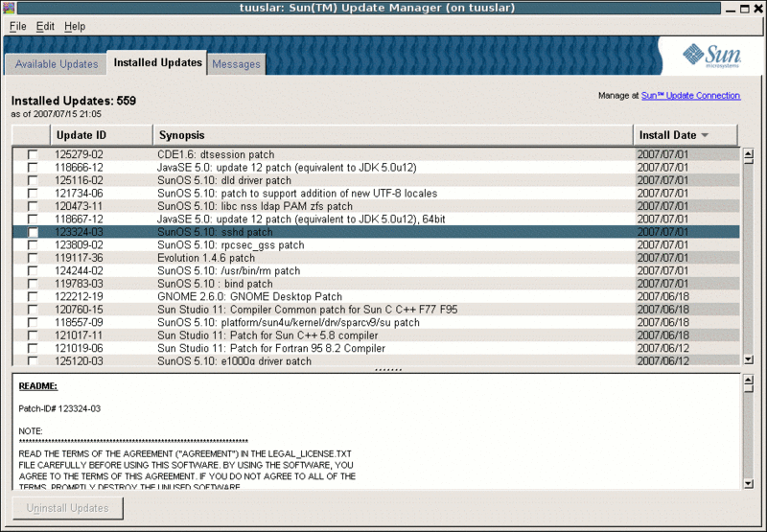Click 'Patch-ID# 123324-03' text in README
This screenshot has height=532, width=767.
[59, 408]
